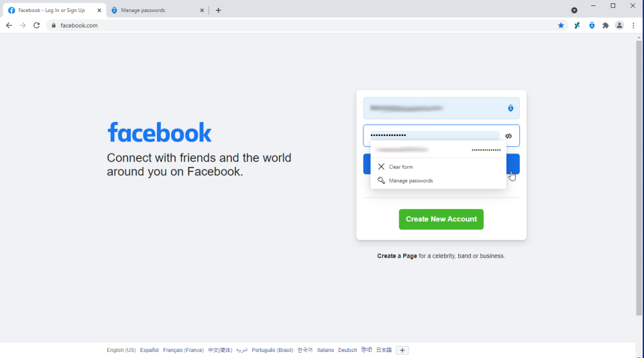Click the key icon beside Manage passwords
644x358 pixels.
pos(381,180)
